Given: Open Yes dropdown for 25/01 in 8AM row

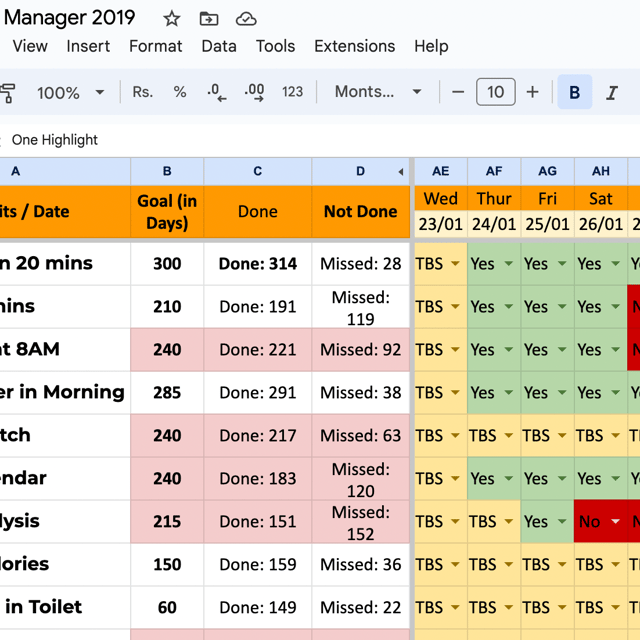Looking at the screenshot, I should coord(562,350).
